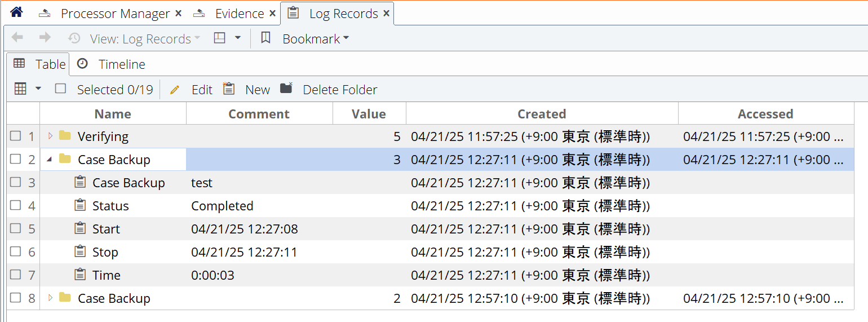Open the Bookmark dropdown menu
Image resolution: width=868 pixels, height=322 pixels.
click(x=316, y=39)
